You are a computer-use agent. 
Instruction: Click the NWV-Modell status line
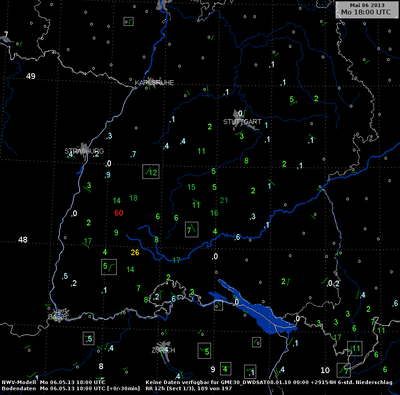(x=53, y=382)
